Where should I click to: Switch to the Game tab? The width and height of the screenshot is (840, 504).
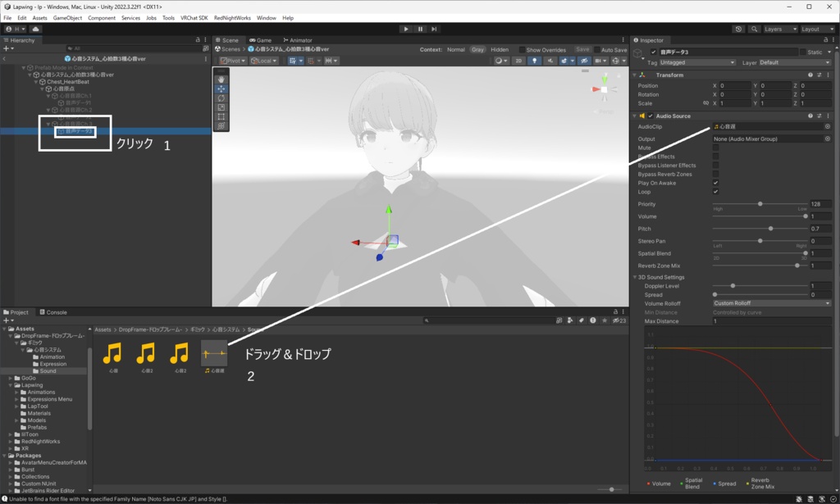(261, 40)
